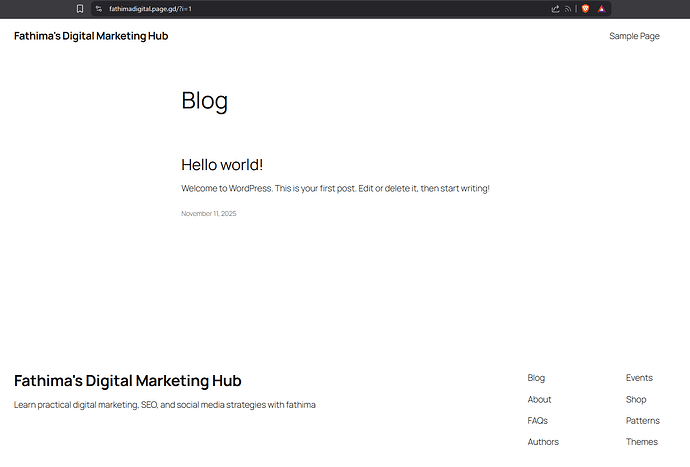Click the Patterns footer link
The height and width of the screenshot is (467, 690).
coord(642,421)
